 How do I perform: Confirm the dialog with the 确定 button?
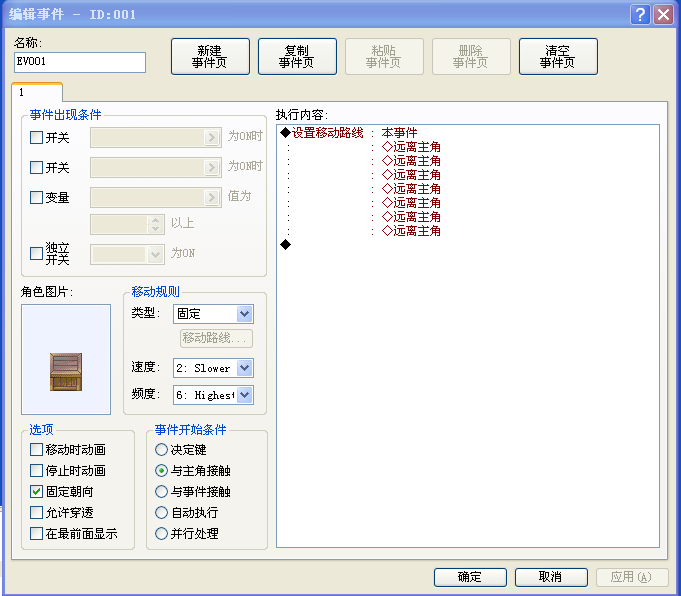coord(470,577)
